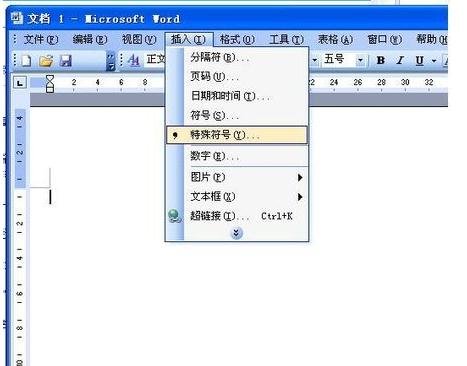Image resolution: width=467 pixels, height=366 pixels.
Task: Click the Save floppy disk icon
Action: (x=66, y=61)
